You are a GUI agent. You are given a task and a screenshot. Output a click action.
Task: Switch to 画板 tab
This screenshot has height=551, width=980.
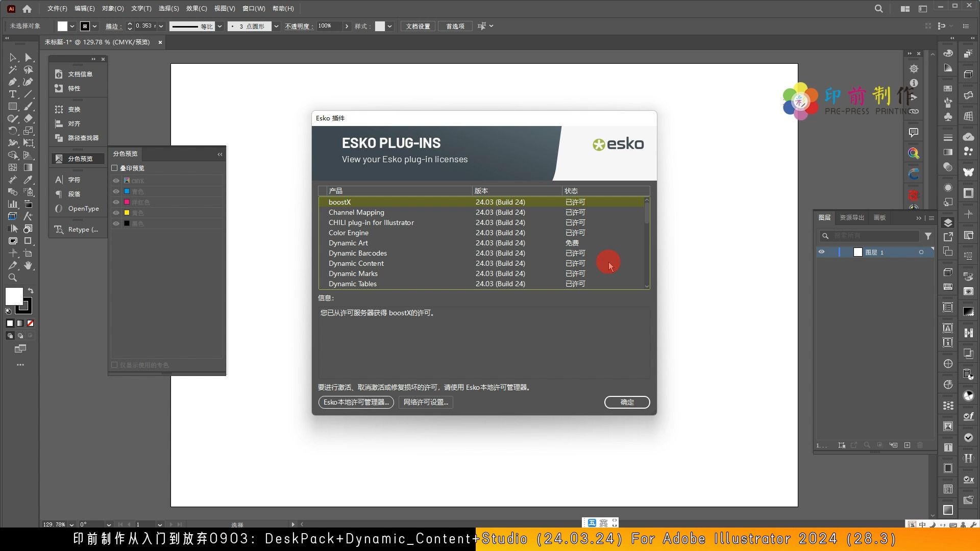pos(879,218)
